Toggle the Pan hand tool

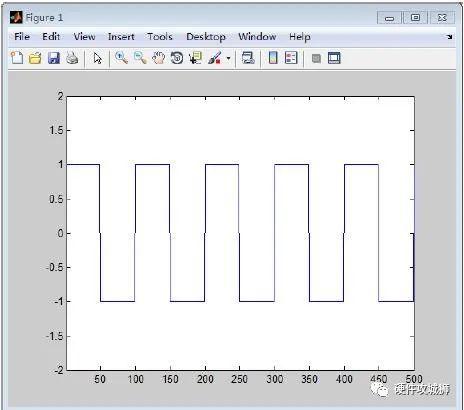(158, 58)
